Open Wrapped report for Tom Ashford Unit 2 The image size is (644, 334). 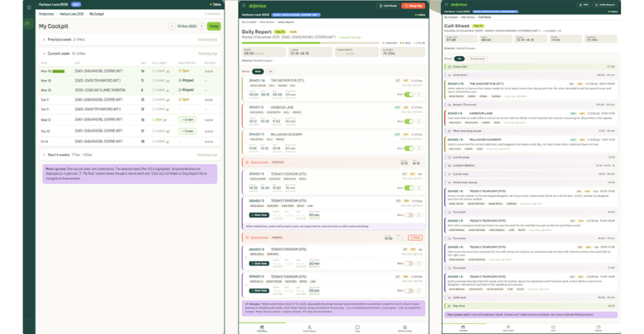186,81
